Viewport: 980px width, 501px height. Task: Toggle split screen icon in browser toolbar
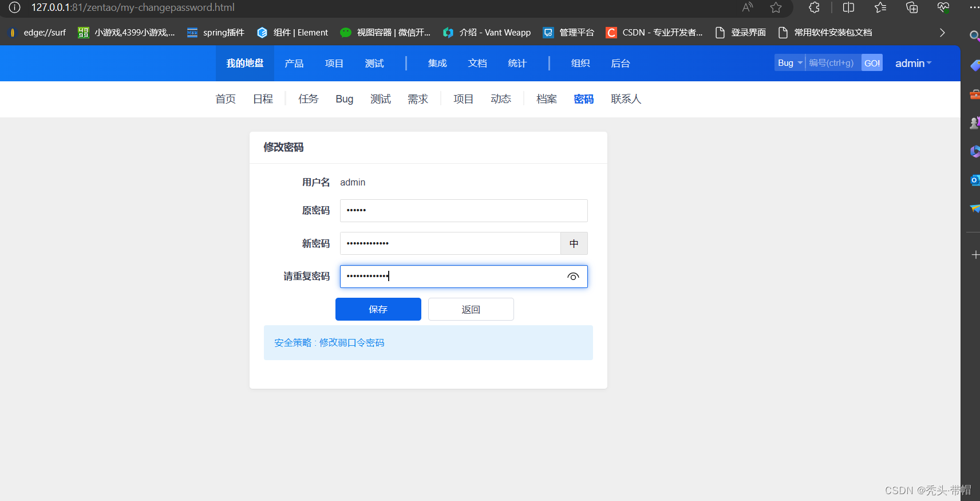[848, 7]
